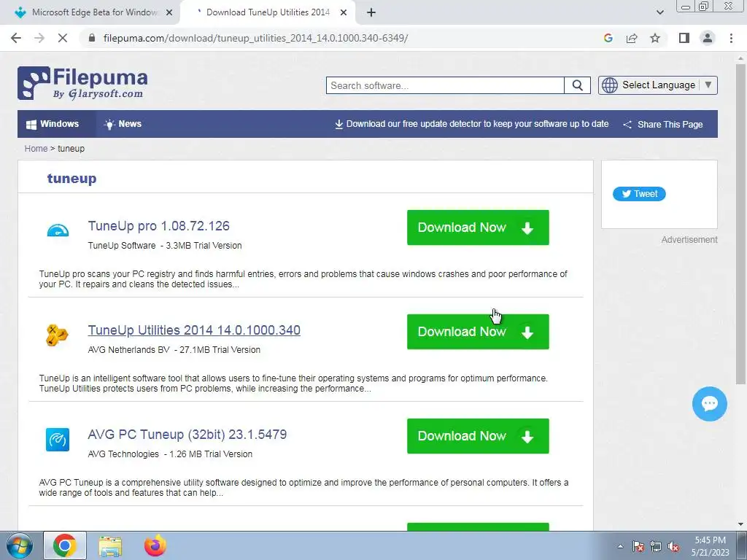
Task: Click the 'tuneup' page heading text
Action: (x=72, y=179)
